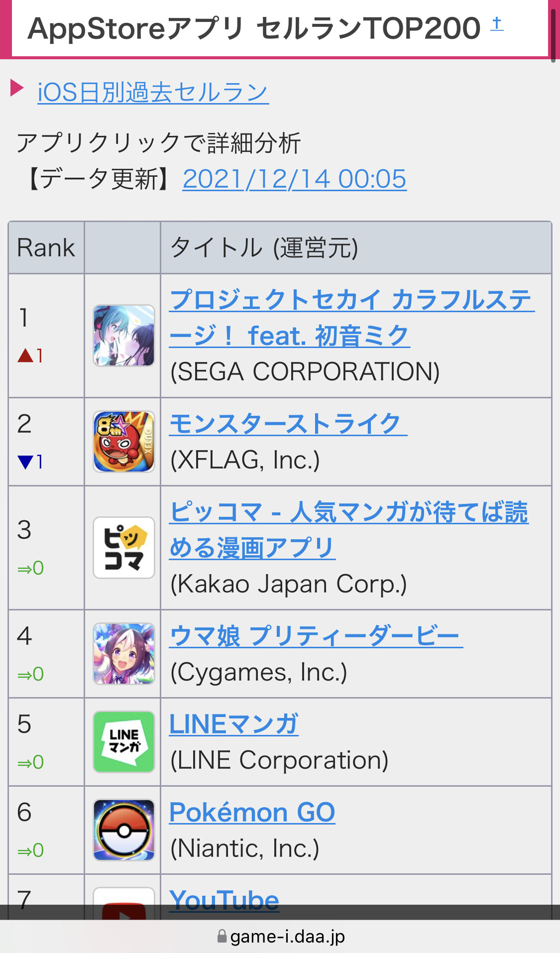Open the ピッコマ manga app title link

click(349, 530)
